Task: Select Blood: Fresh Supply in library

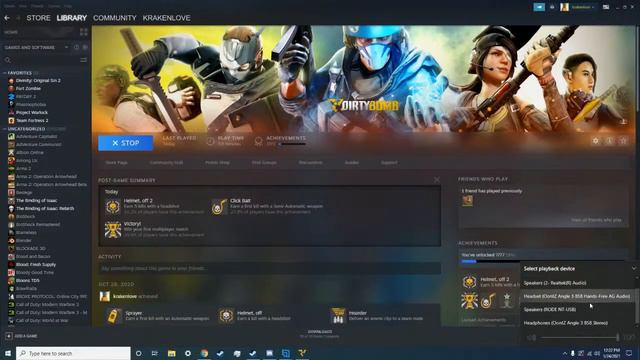Action: 36,264
